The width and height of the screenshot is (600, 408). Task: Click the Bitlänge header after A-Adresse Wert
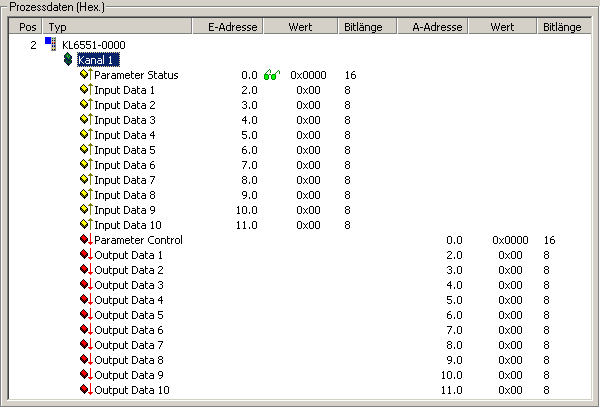(x=564, y=27)
